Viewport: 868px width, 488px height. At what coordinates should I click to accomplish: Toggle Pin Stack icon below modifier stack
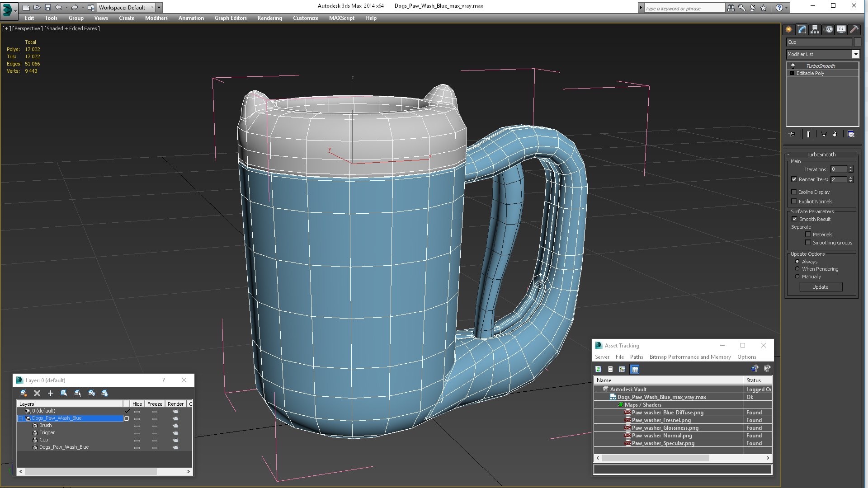click(792, 134)
